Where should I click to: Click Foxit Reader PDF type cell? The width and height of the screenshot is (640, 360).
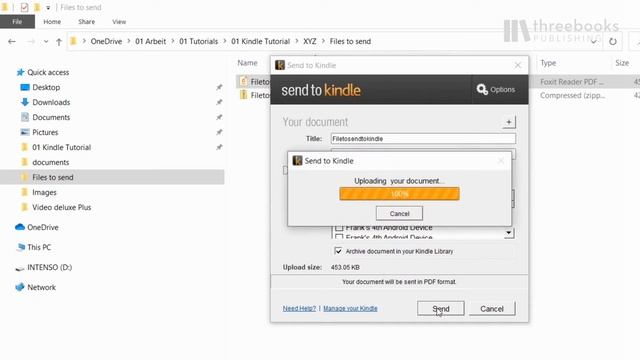tap(571, 82)
